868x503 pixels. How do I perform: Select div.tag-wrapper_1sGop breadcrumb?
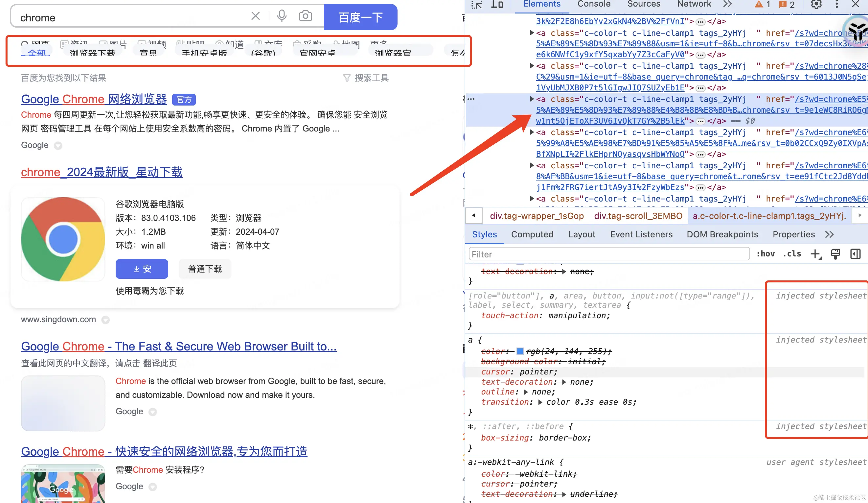point(537,216)
